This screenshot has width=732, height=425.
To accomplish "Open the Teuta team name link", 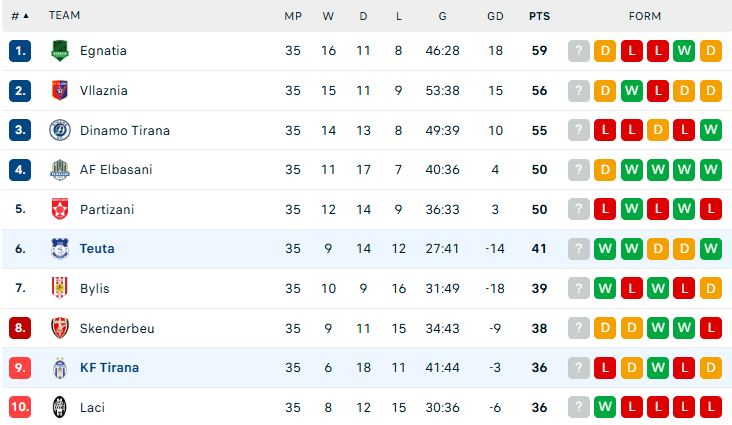I will point(97,249).
